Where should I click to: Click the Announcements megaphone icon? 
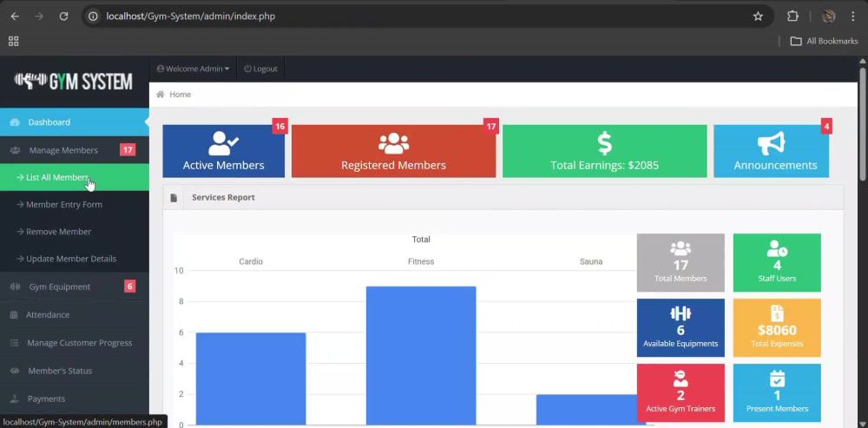pos(771,143)
